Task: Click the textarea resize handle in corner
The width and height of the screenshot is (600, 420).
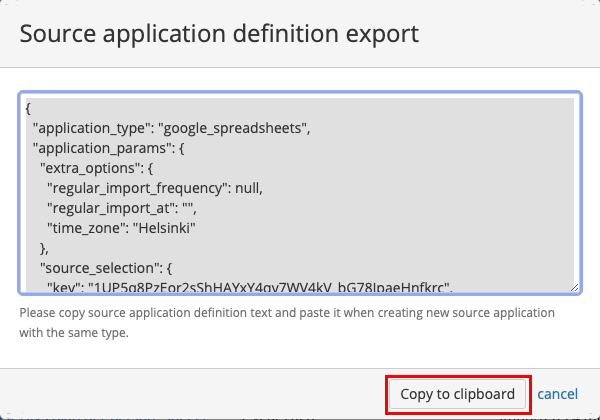Action: click(574, 287)
